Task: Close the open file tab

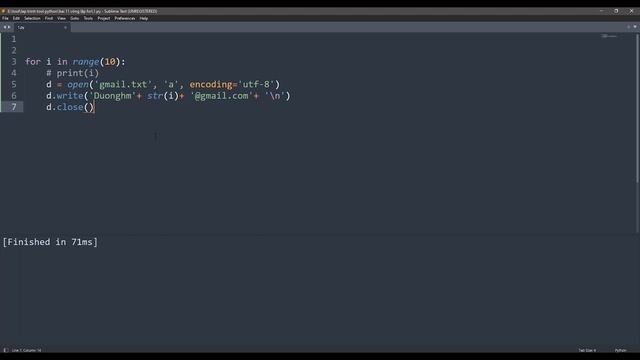Action: (65, 27)
